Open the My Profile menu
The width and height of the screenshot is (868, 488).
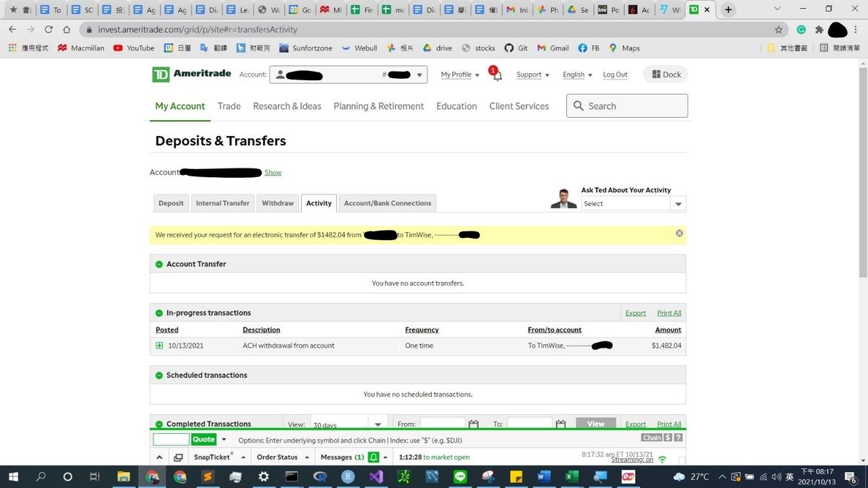click(x=460, y=74)
